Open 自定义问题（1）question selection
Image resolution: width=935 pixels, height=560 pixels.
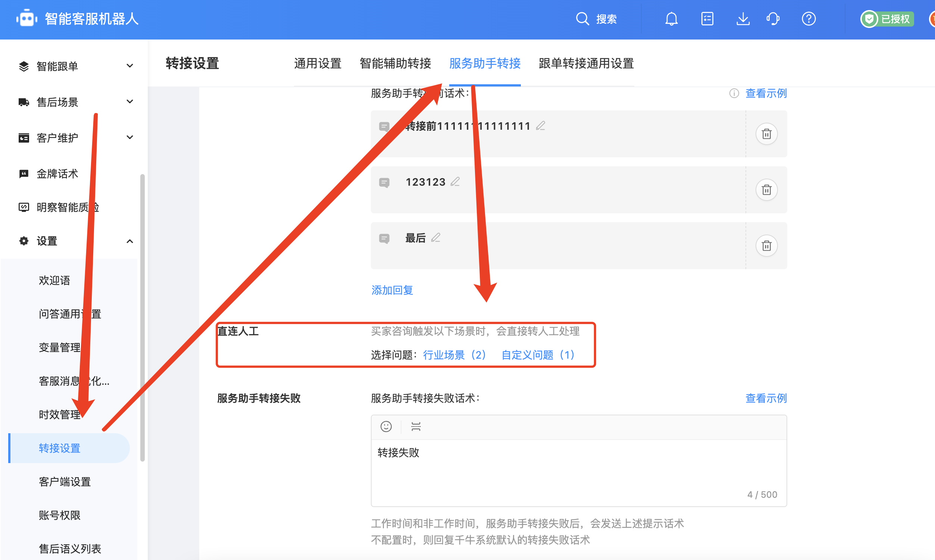click(x=538, y=355)
